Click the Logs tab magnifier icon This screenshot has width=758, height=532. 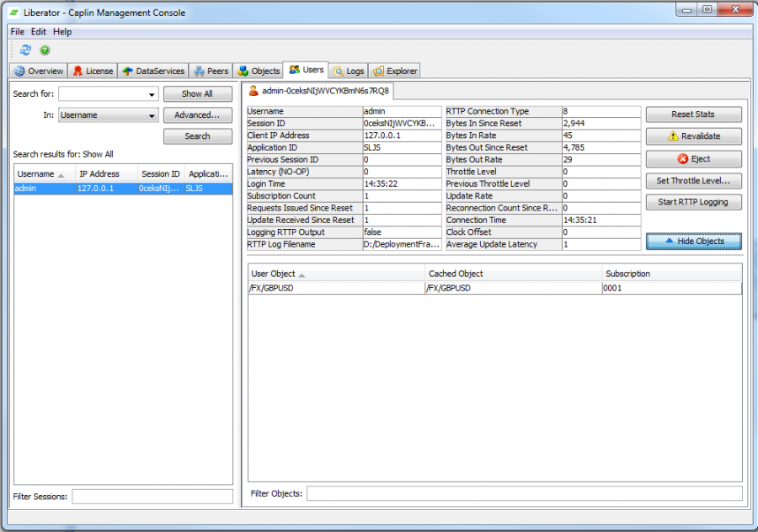339,71
